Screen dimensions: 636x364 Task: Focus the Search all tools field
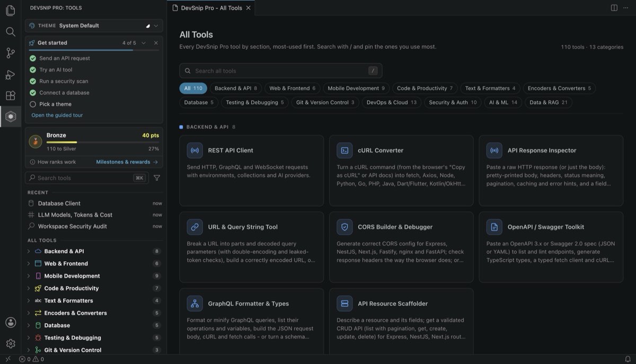click(x=281, y=71)
